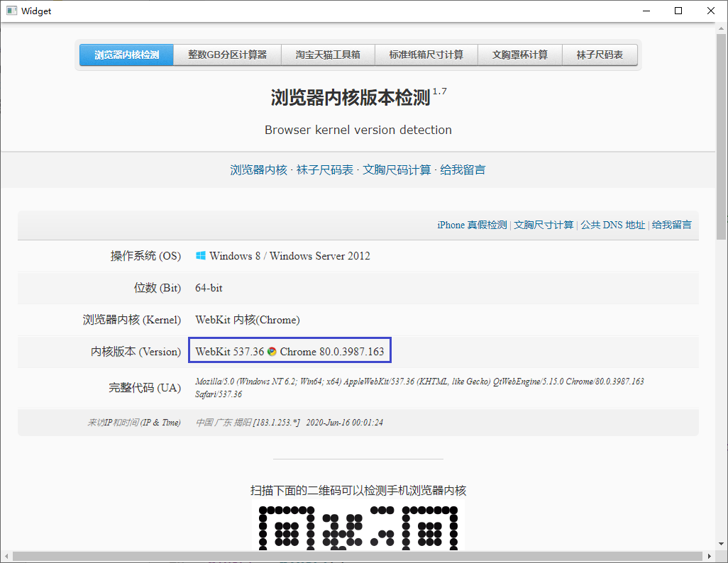Click the QR code for mobile browser detection

[x=358, y=528]
